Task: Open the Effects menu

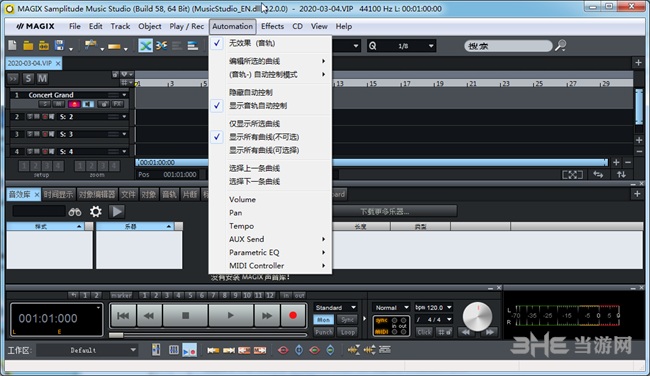Action: pos(272,26)
